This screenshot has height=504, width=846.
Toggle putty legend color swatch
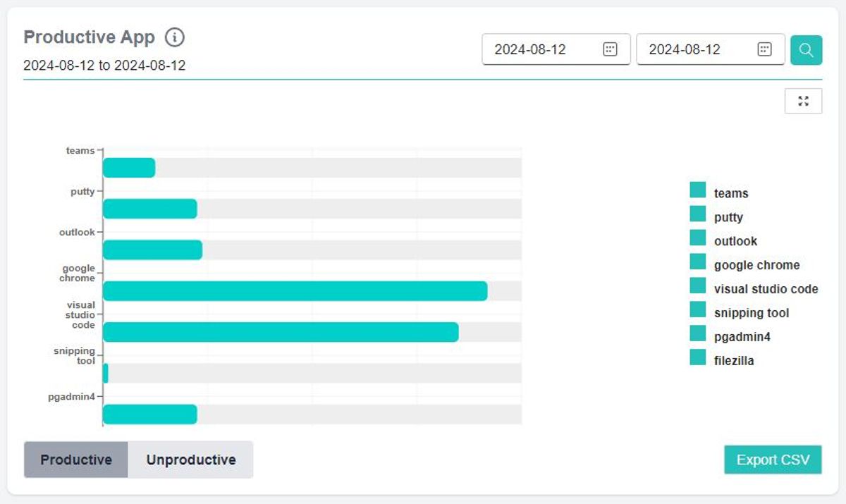698,214
